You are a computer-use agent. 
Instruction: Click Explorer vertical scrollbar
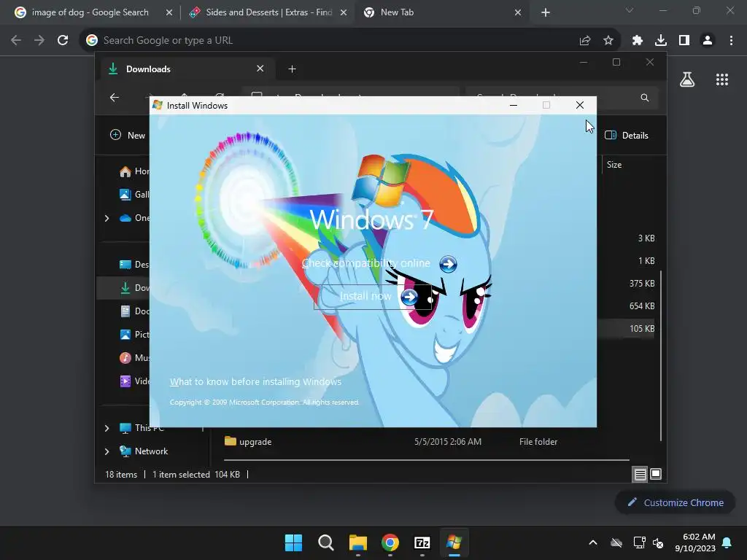661,355
